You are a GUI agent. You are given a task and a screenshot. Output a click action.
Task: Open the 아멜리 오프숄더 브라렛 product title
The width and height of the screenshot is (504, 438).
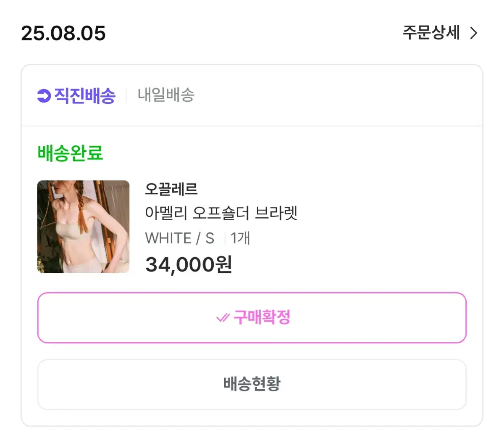point(221,213)
